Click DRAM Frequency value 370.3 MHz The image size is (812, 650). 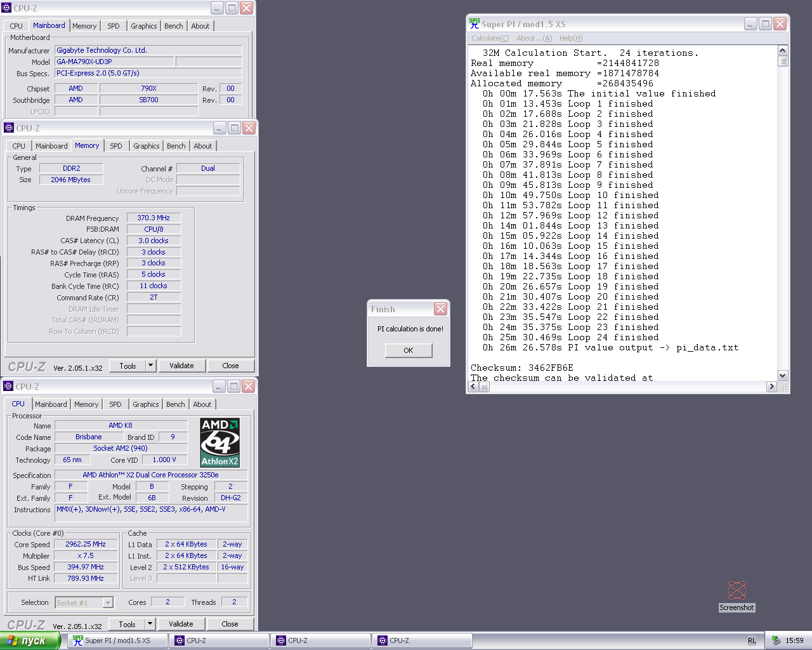154,218
